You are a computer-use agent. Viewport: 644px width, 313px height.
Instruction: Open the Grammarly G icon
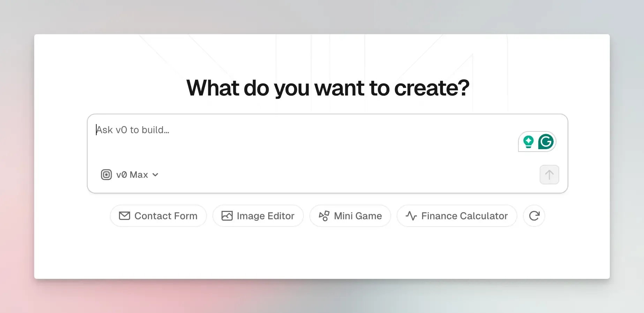point(546,142)
